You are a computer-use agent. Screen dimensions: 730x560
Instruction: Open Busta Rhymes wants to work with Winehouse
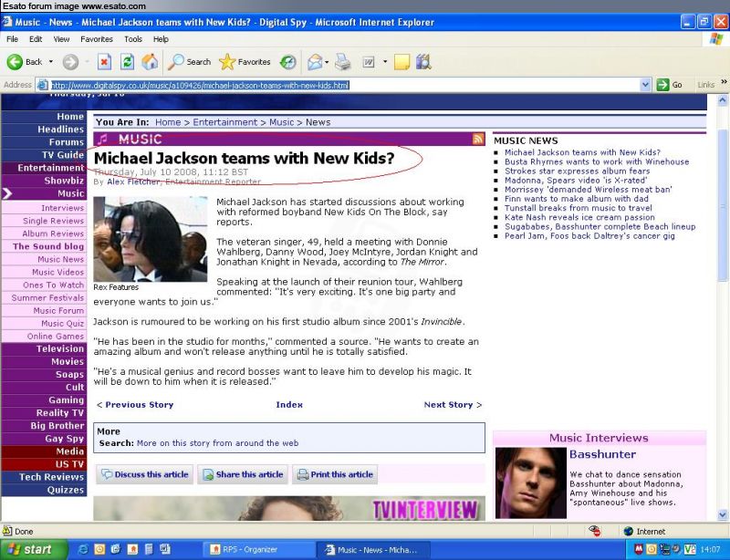tap(597, 161)
